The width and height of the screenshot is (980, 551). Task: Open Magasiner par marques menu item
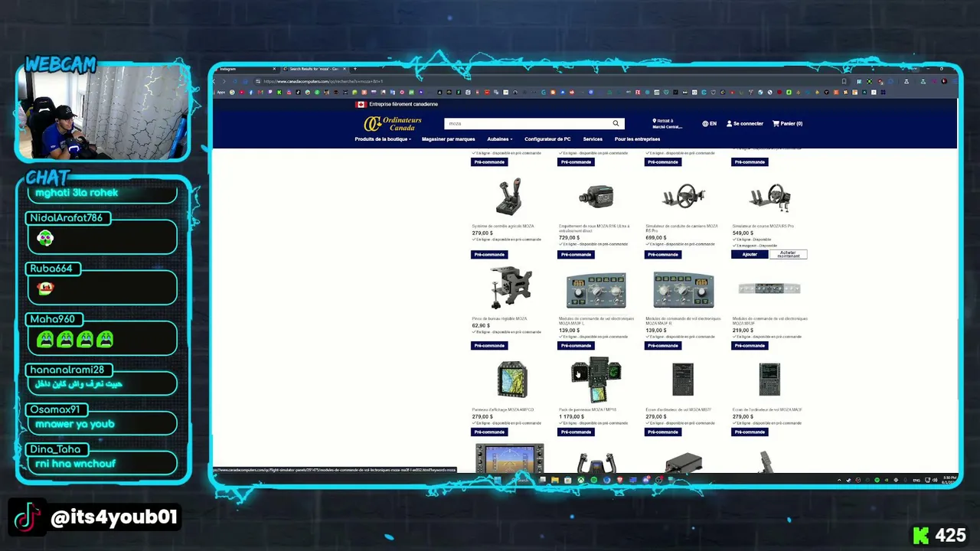click(449, 139)
